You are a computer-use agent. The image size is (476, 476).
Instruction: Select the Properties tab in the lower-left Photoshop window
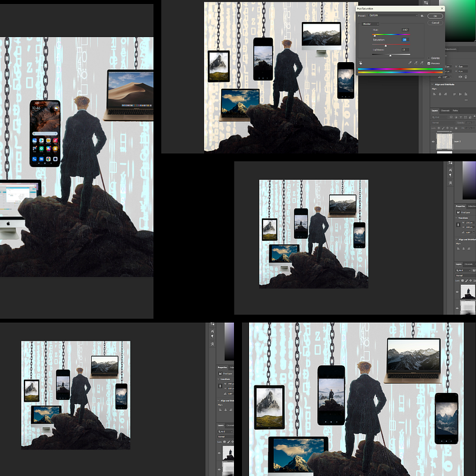tap(222, 367)
